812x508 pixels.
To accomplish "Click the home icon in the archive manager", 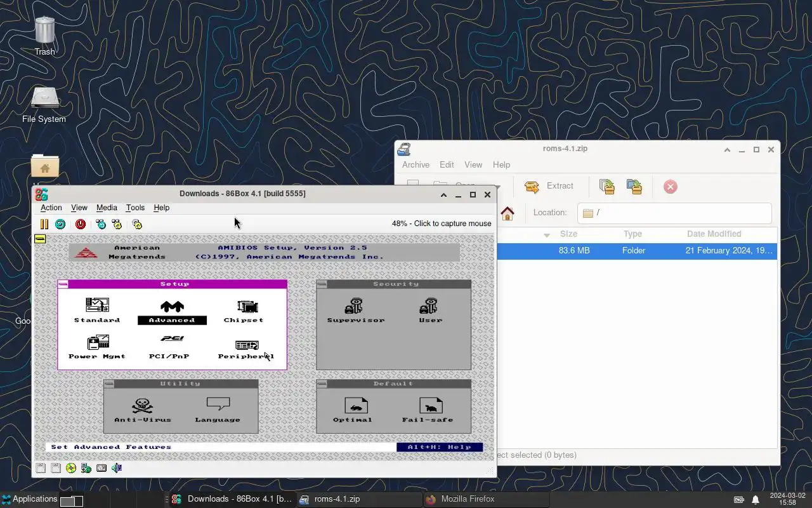I will pyautogui.click(x=507, y=213).
